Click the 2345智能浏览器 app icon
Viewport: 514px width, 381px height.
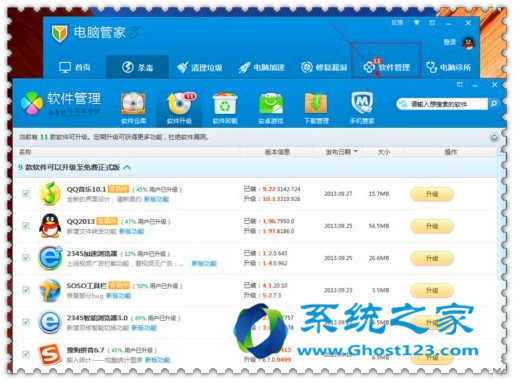[x=50, y=322]
